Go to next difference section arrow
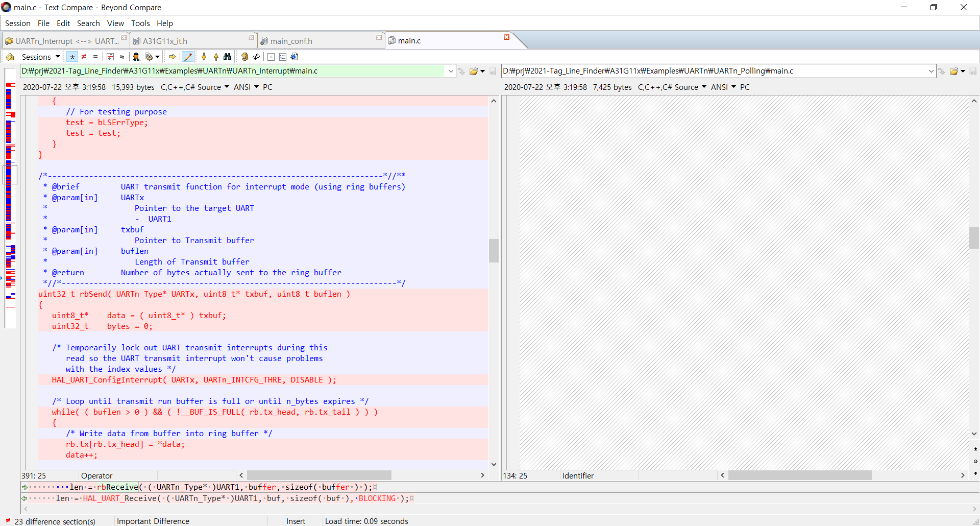 (x=204, y=57)
